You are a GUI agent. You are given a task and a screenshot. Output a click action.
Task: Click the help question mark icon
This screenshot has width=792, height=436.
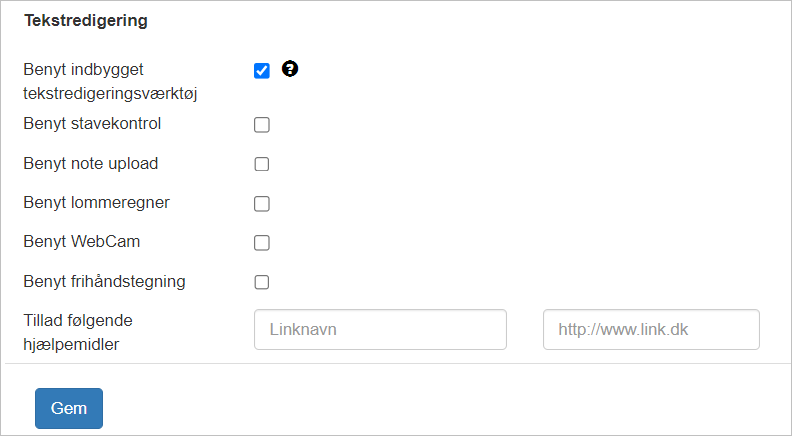(x=290, y=68)
